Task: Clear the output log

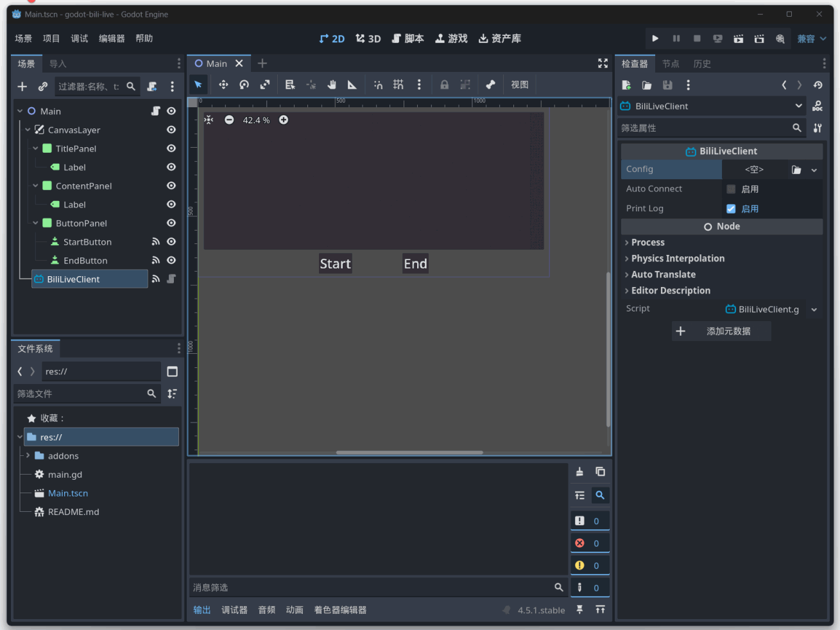Action: (579, 472)
